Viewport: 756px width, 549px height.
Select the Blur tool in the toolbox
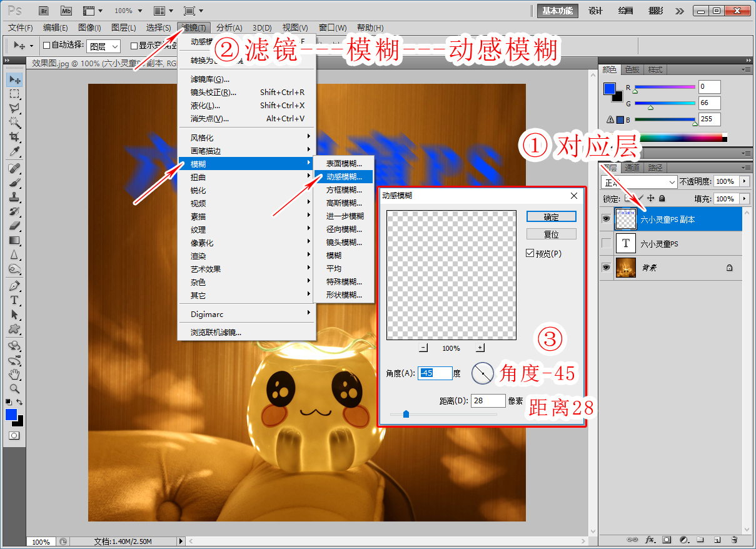tap(14, 254)
